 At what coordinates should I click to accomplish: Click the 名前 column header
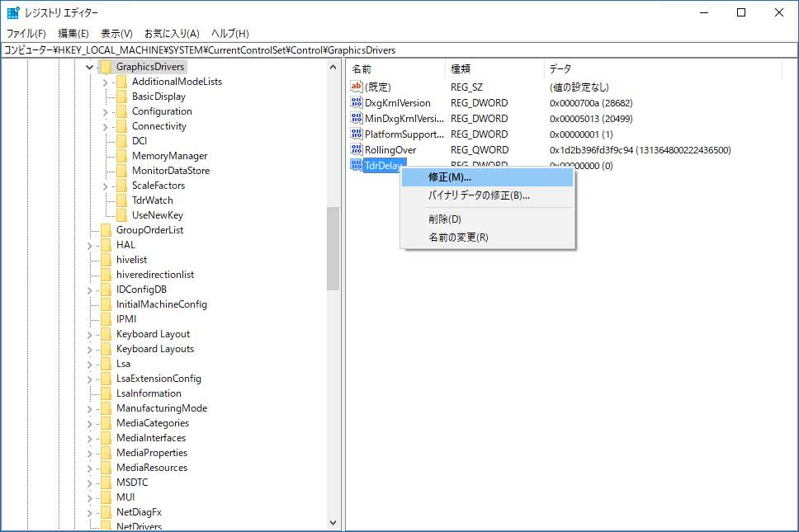click(x=396, y=68)
